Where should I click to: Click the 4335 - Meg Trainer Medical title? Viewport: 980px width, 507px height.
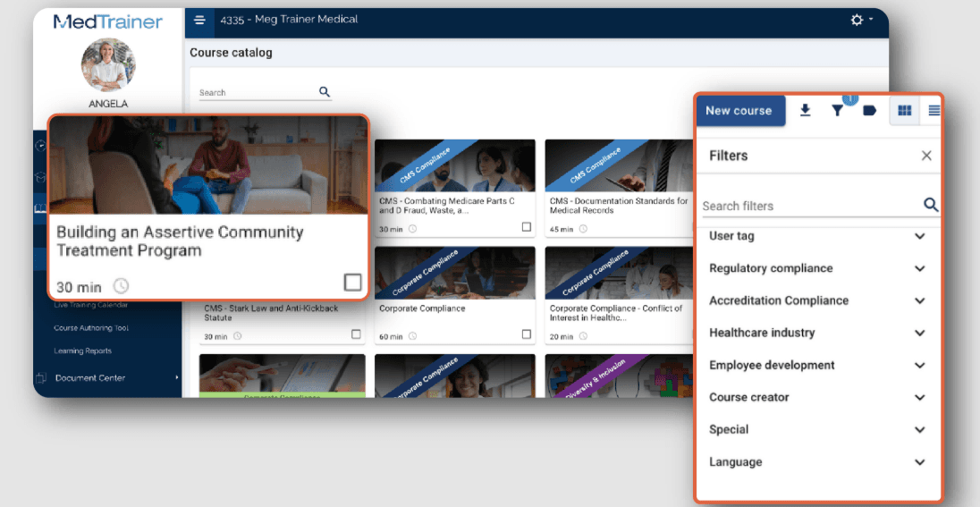[x=289, y=20]
